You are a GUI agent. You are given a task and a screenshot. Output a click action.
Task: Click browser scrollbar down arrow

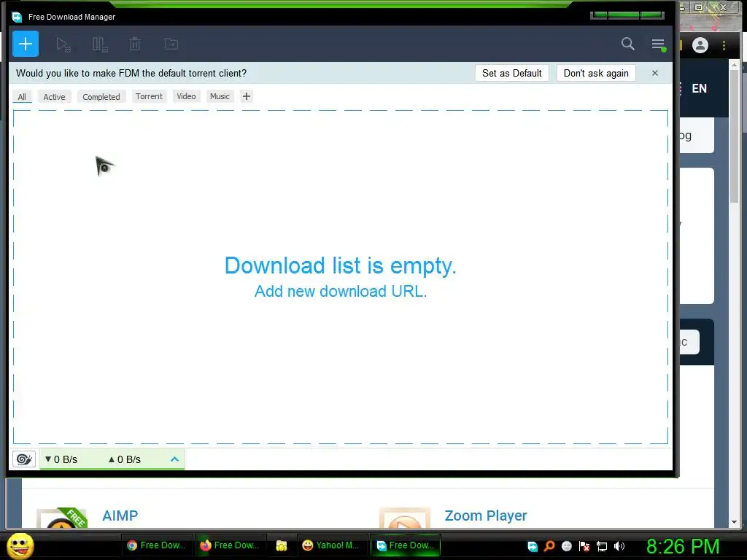click(x=734, y=522)
